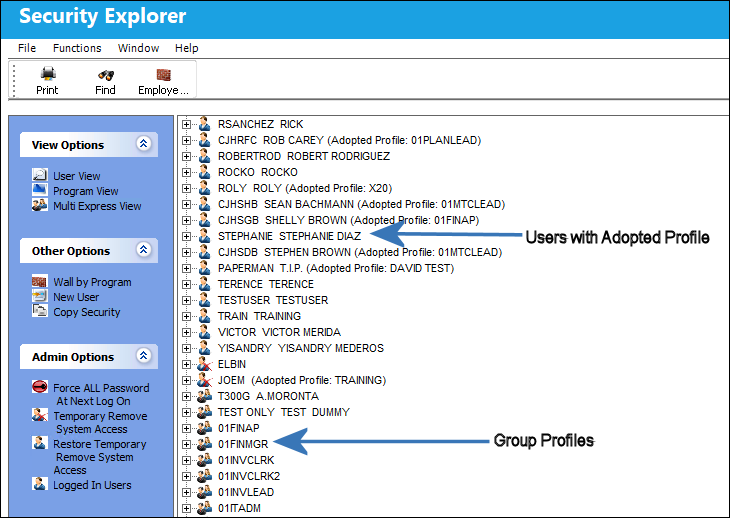This screenshot has width=730, height=518.
Task: Expand the 01INVCLRK group node
Action: (x=186, y=460)
